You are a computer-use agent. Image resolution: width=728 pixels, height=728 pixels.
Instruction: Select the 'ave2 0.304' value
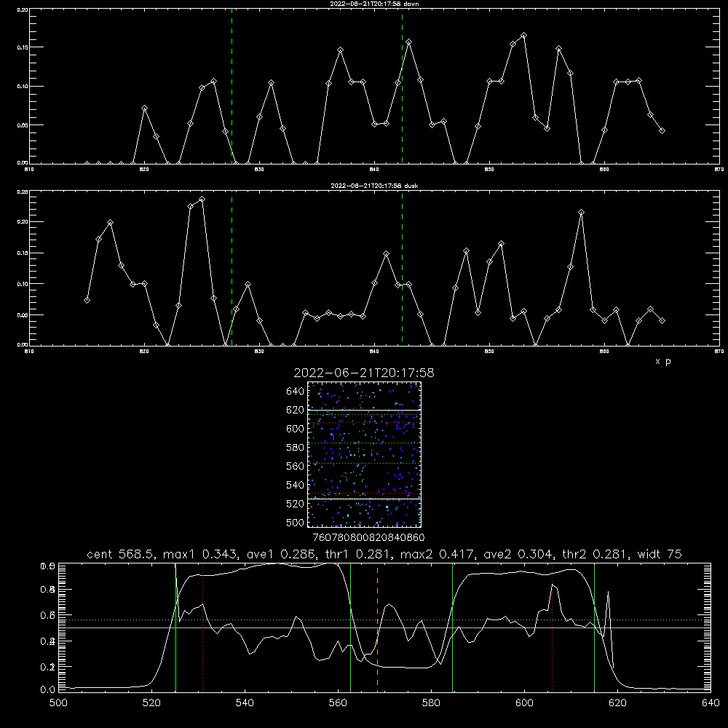[518, 554]
